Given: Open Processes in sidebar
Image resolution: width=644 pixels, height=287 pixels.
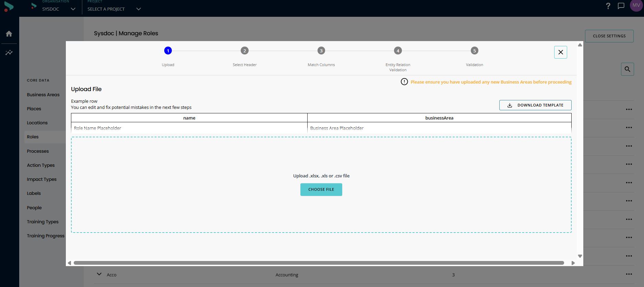Looking at the screenshot, I should (38, 151).
